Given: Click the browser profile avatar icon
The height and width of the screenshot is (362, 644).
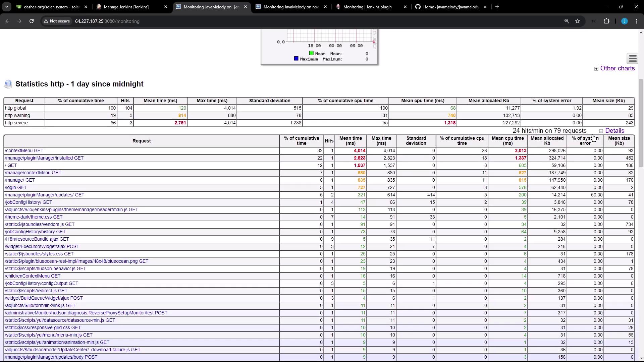Looking at the screenshot, I should tap(624, 21).
